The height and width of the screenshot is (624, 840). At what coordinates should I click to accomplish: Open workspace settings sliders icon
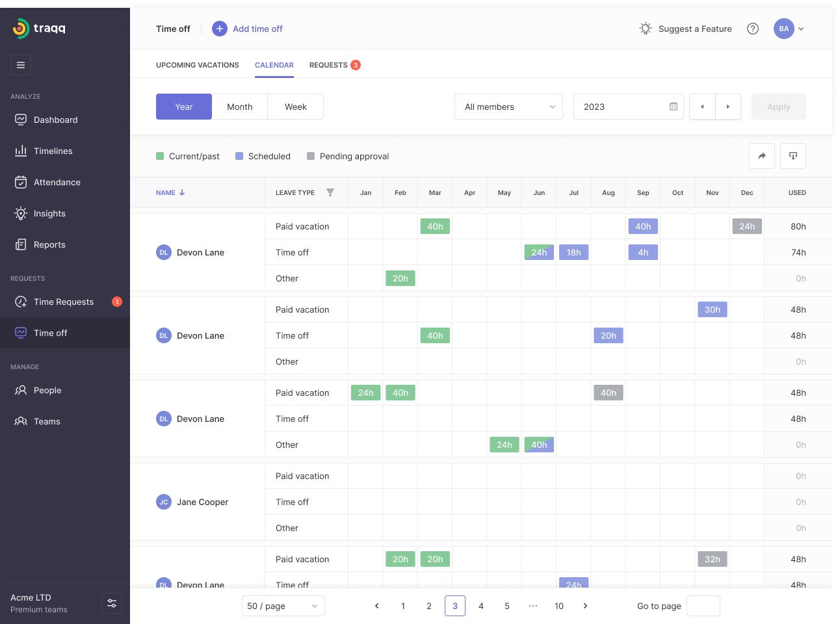click(112, 603)
